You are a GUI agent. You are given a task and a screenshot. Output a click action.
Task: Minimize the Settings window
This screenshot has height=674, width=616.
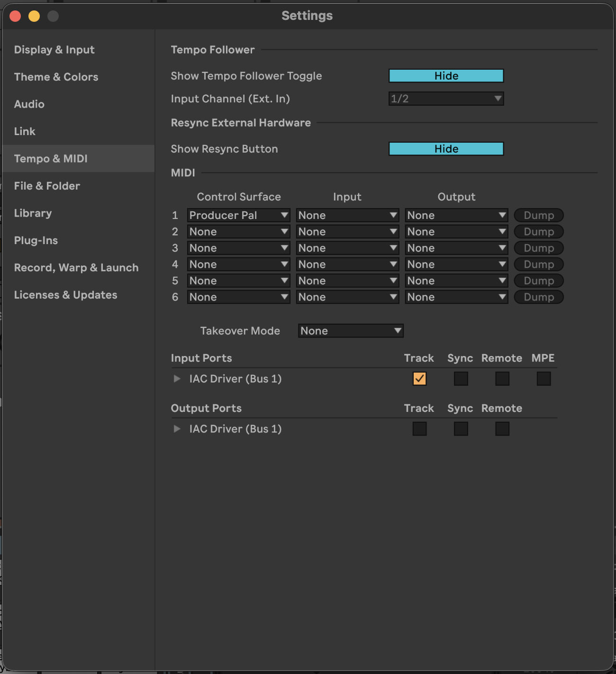click(34, 16)
